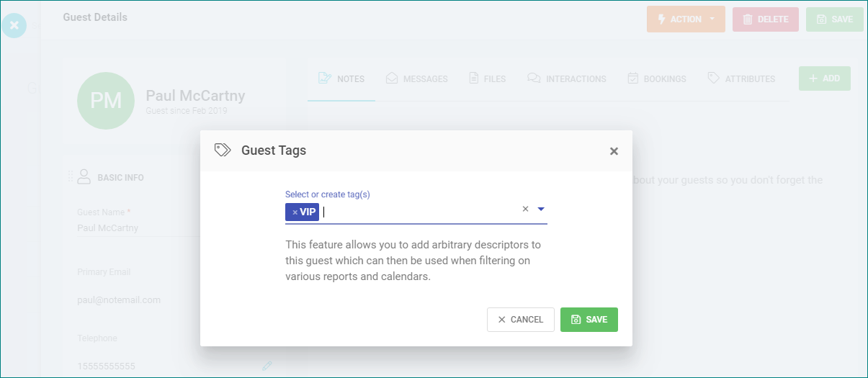Go to the Bookings tab
This screenshot has height=378, width=868.
tap(656, 78)
